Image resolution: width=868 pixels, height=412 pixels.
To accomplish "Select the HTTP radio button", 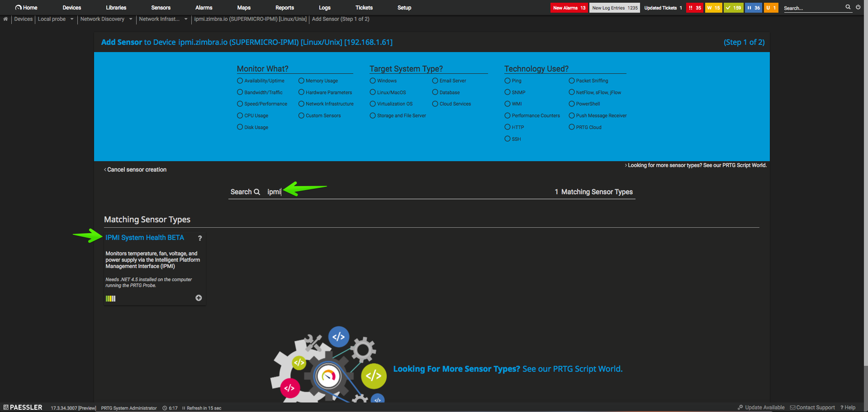I will pyautogui.click(x=508, y=127).
